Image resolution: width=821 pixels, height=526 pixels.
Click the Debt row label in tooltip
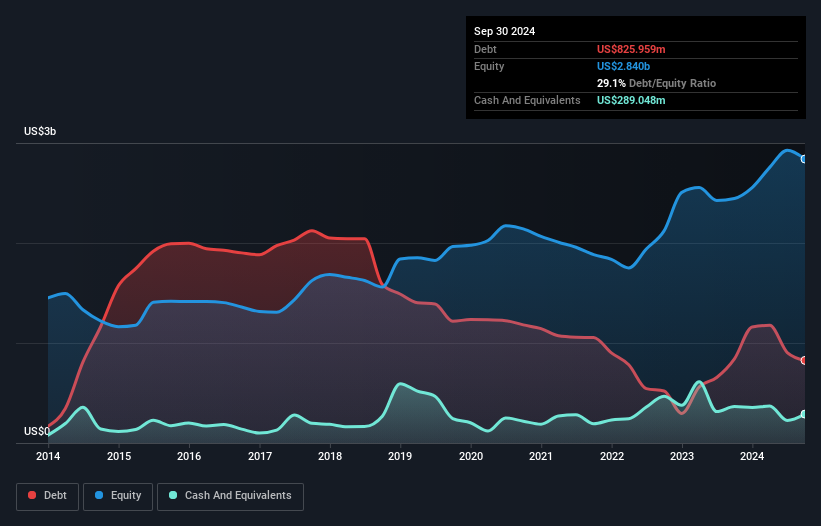485,49
